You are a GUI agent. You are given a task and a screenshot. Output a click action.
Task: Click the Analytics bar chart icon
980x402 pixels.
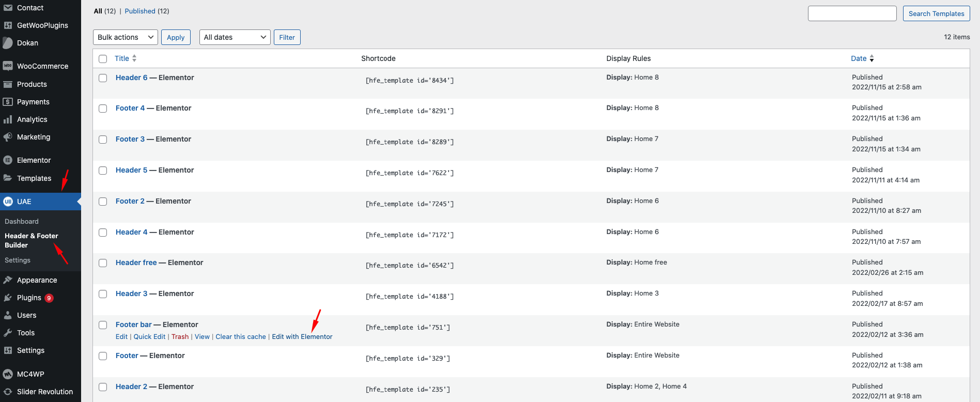8,119
